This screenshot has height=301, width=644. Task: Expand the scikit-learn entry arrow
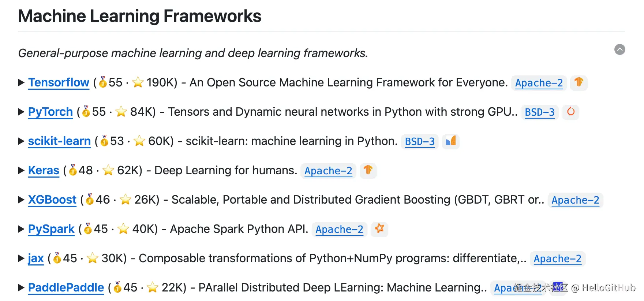[x=21, y=141]
